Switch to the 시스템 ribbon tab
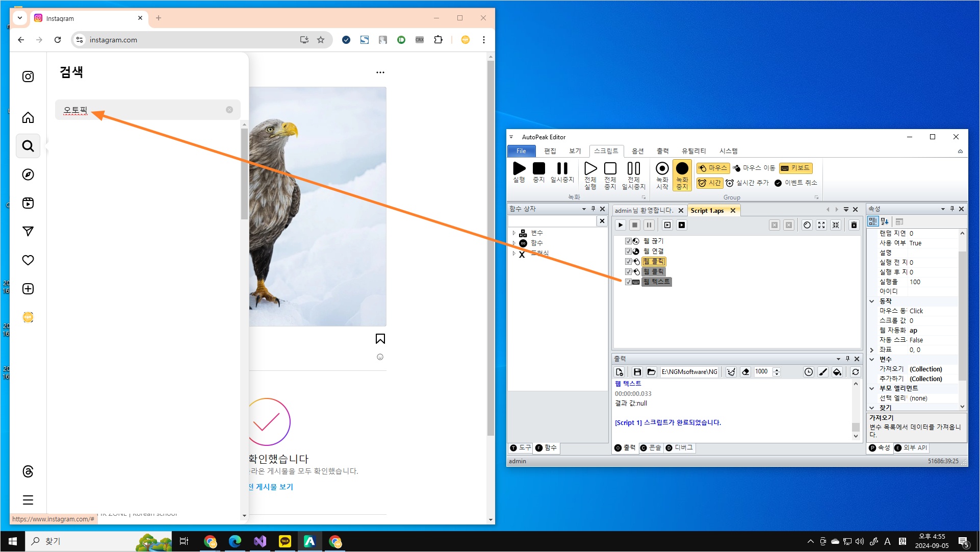The width and height of the screenshot is (980, 552). click(729, 151)
